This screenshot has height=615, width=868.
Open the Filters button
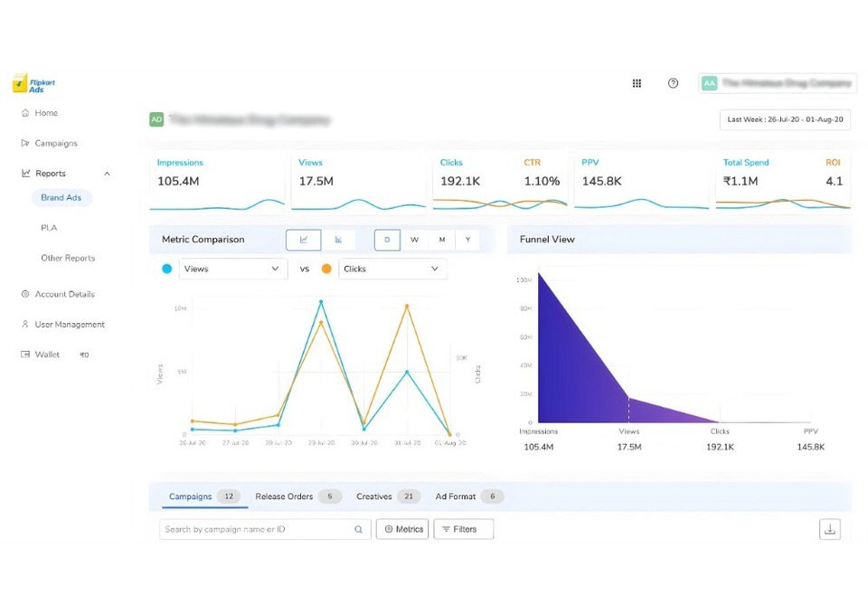coord(463,529)
